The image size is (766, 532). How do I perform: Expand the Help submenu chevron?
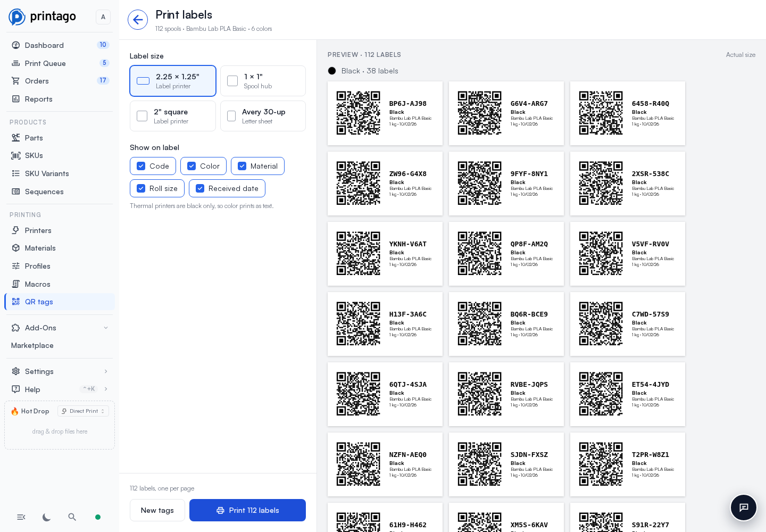[106, 389]
